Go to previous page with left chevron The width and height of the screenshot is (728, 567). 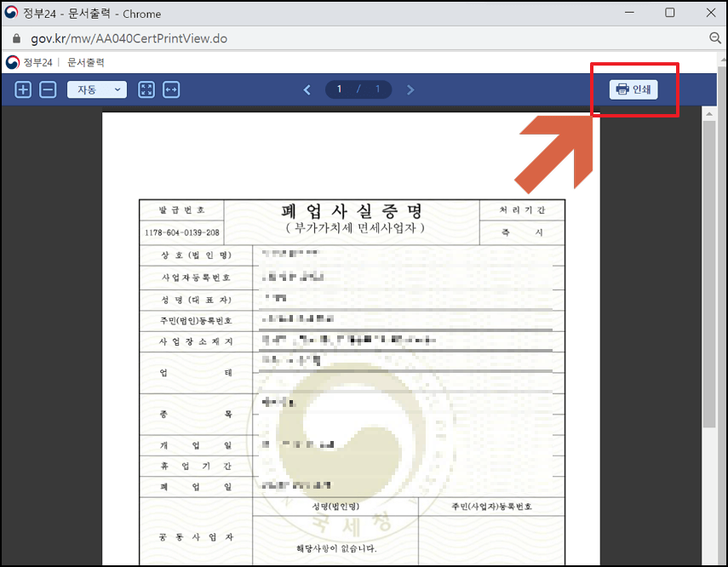307,89
